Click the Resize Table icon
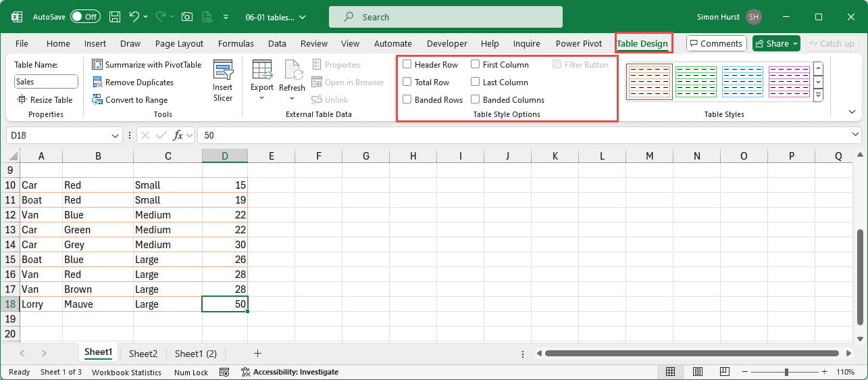Viewport: 868px width, 380px height. pos(22,100)
